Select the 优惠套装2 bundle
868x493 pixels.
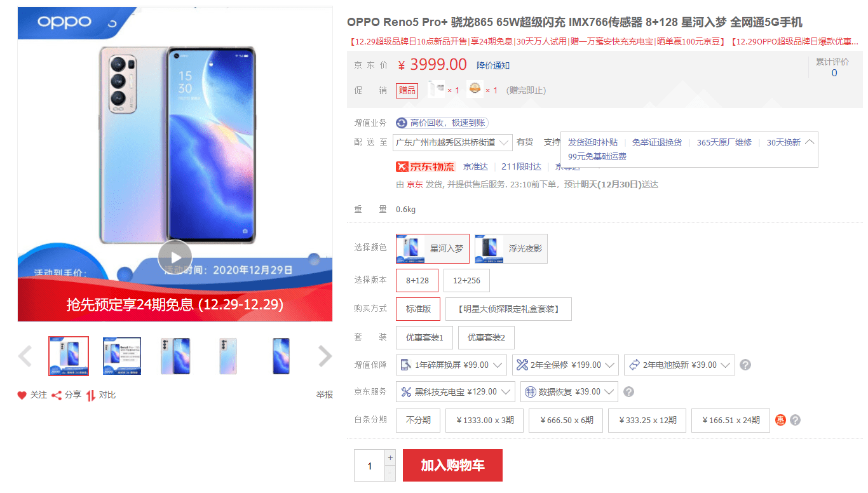click(x=486, y=337)
